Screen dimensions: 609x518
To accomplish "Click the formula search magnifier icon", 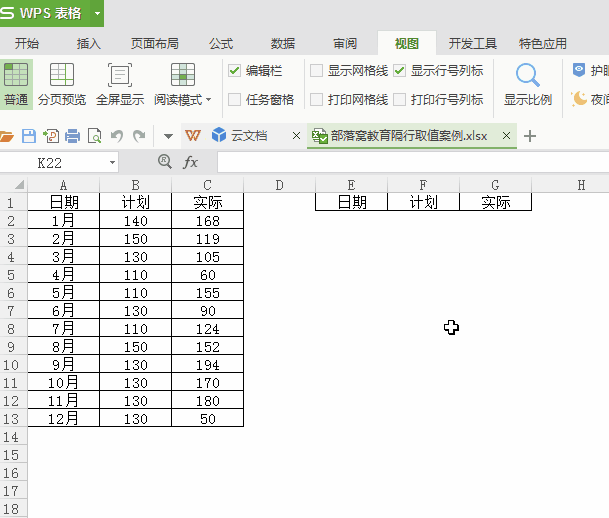I will click(165, 162).
